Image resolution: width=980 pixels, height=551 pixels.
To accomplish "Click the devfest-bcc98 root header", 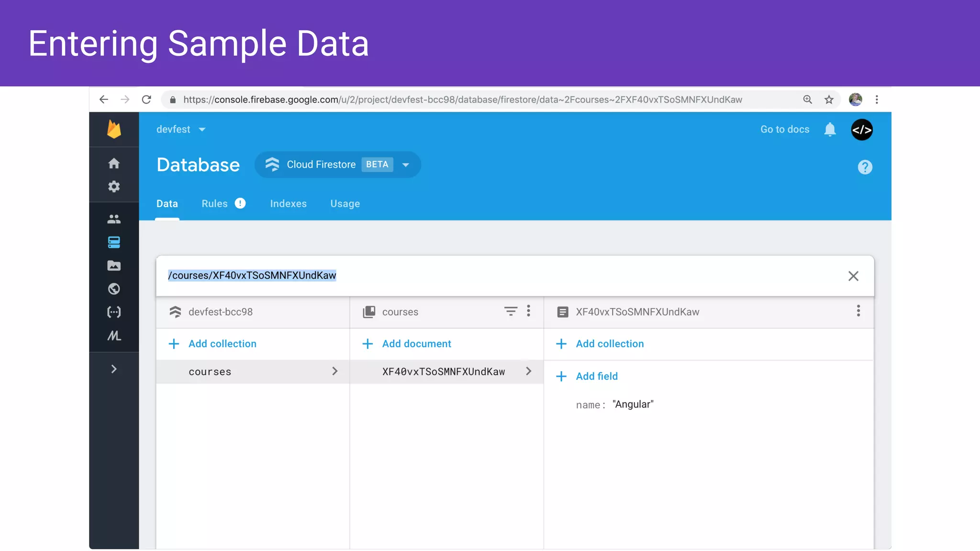I will point(220,312).
